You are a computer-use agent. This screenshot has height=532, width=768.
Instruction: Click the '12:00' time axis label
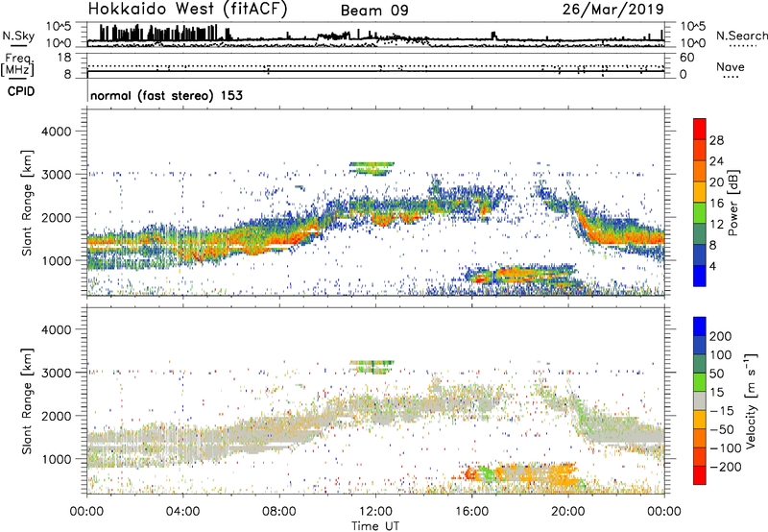[375, 512]
